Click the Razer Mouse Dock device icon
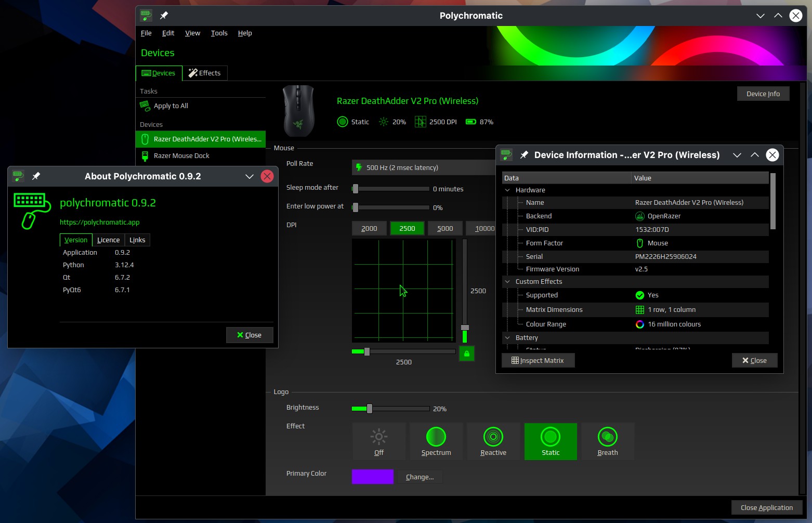This screenshot has height=523, width=812. (145, 155)
